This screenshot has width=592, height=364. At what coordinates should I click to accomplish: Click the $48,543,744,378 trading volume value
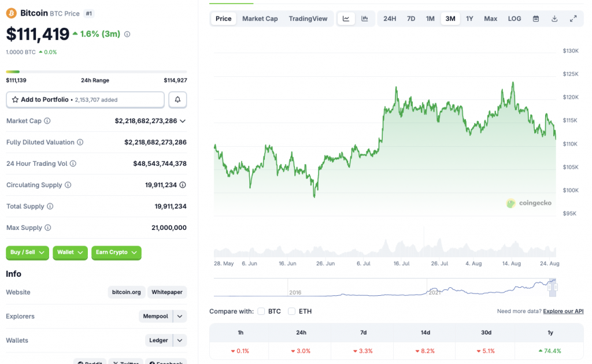[x=160, y=164]
